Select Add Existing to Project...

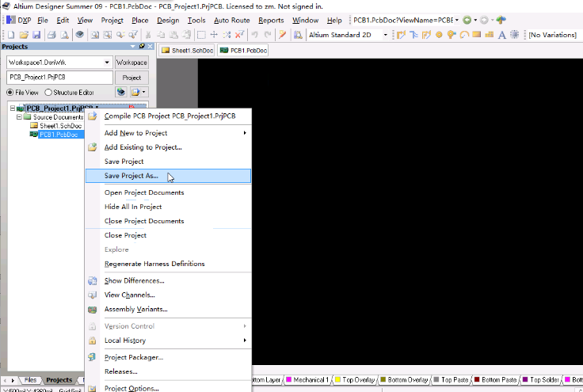point(168,147)
